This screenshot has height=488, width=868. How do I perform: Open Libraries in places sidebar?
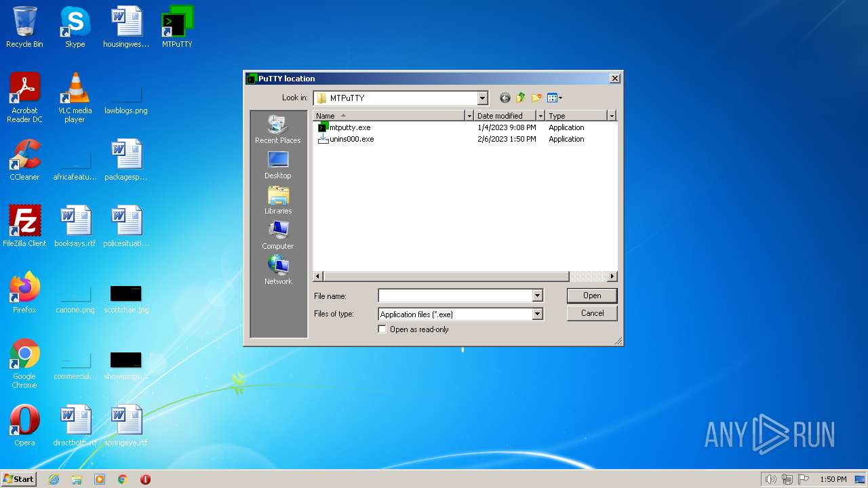point(278,200)
